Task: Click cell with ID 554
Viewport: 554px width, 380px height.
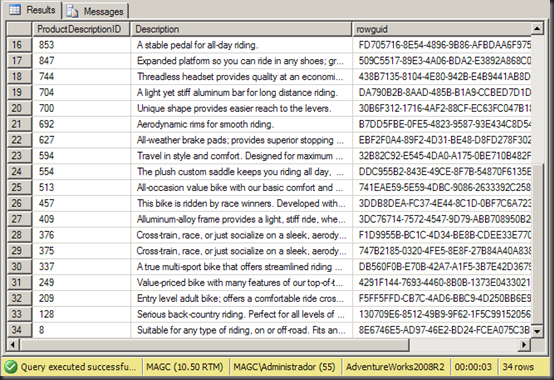Action: (x=81, y=172)
